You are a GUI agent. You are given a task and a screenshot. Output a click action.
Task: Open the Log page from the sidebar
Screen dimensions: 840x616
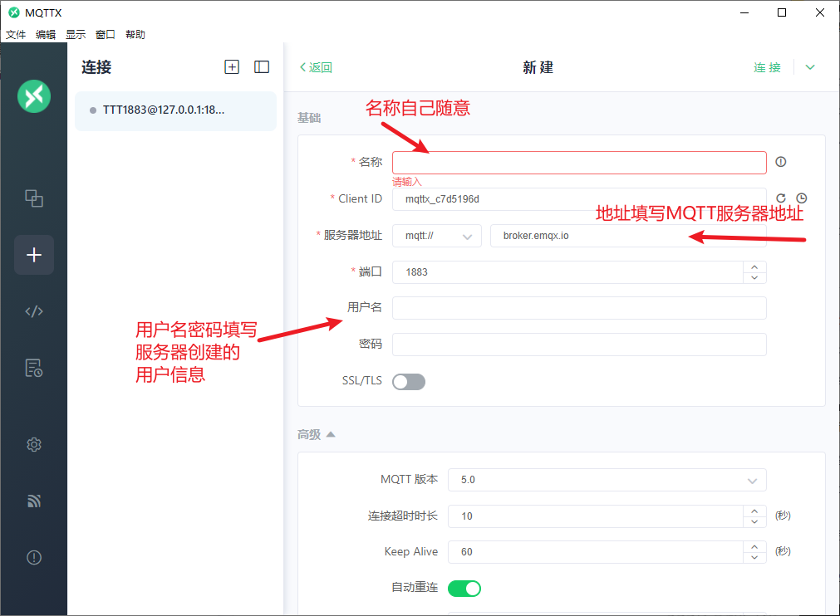(34, 369)
